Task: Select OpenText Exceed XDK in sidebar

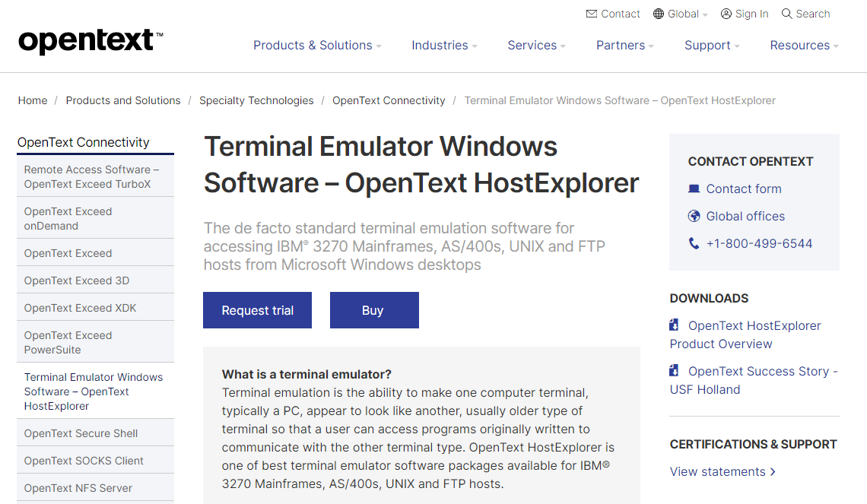Action: (x=95, y=308)
